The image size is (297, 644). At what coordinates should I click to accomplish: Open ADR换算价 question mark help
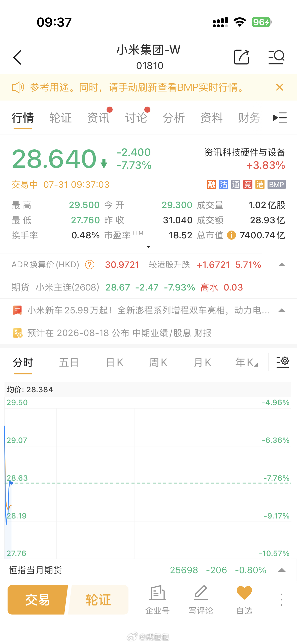[90, 265]
